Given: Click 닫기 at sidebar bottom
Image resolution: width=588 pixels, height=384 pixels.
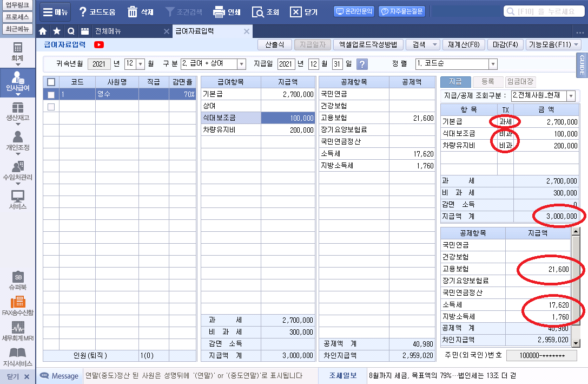Looking at the screenshot, I should coord(18,376).
